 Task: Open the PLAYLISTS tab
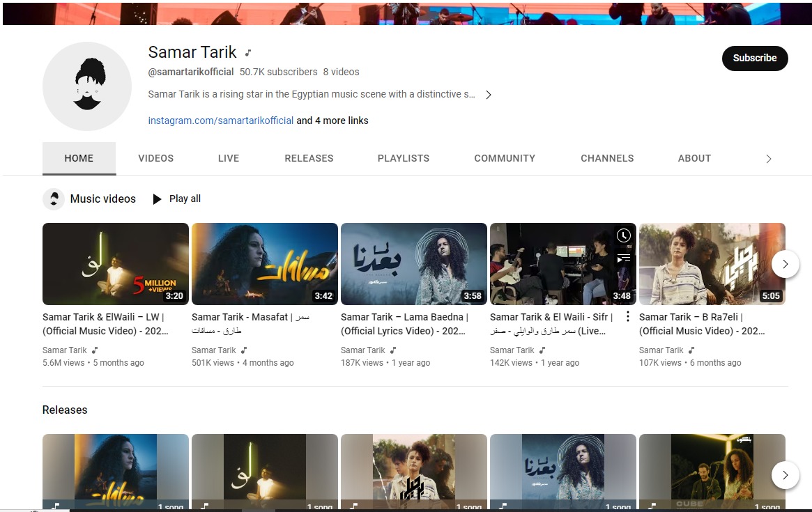point(403,158)
